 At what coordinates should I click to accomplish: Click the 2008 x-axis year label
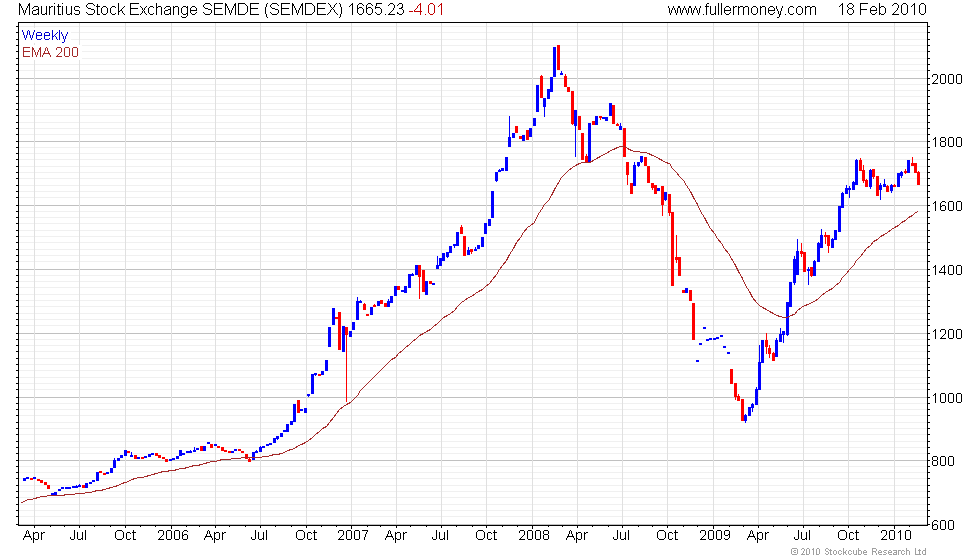[x=534, y=536]
